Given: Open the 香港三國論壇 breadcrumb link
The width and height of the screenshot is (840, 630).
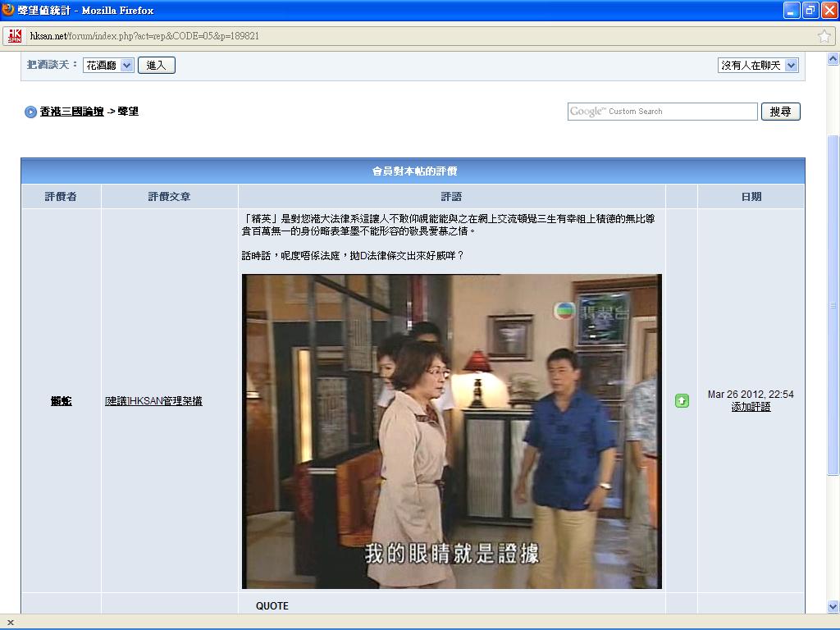Looking at the screenshot, I should [72, 112].
